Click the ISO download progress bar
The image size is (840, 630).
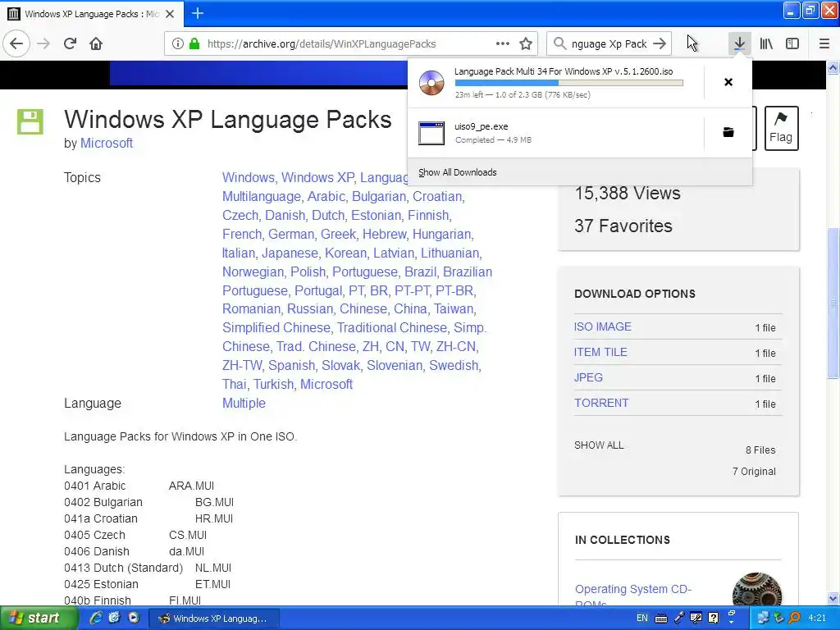click(569, 83)
